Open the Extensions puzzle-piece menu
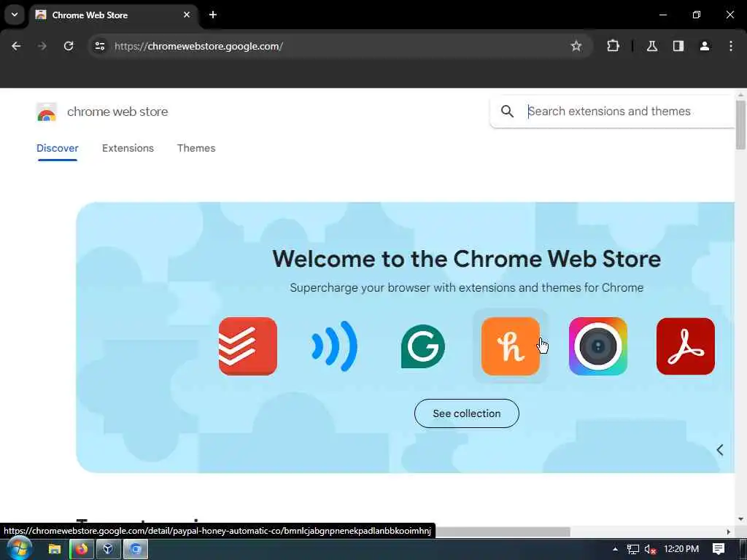 click(x=613, y=46)
